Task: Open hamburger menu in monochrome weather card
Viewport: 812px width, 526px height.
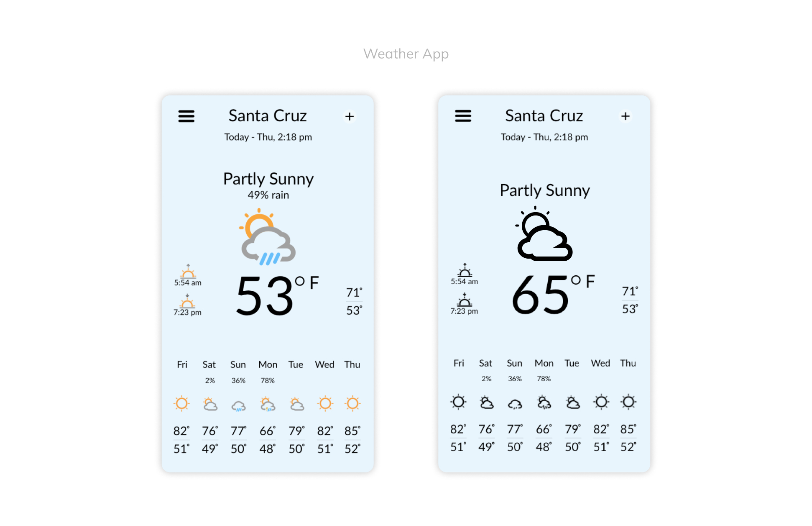Action: pyautogui.click(x=463, y=116)
